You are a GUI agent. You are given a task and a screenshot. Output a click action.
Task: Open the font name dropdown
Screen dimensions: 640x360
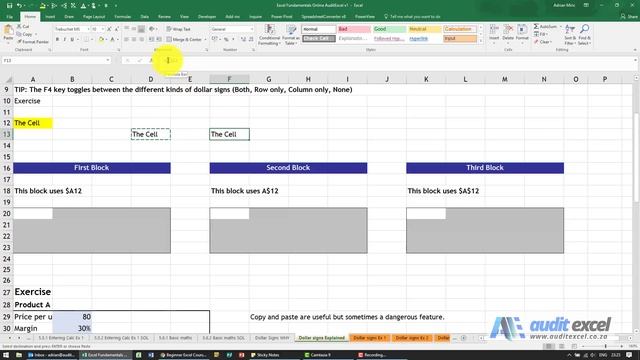point(88,29)
